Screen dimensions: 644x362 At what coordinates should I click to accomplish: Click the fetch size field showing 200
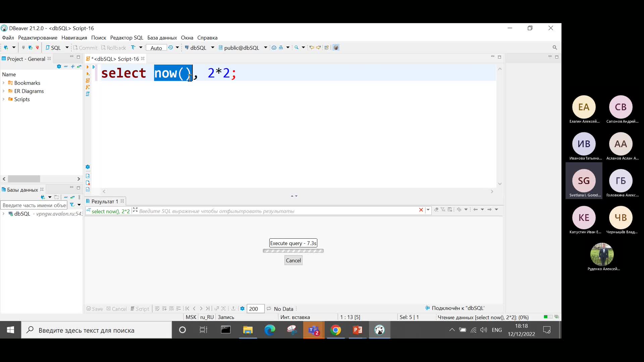coord(255,309)
